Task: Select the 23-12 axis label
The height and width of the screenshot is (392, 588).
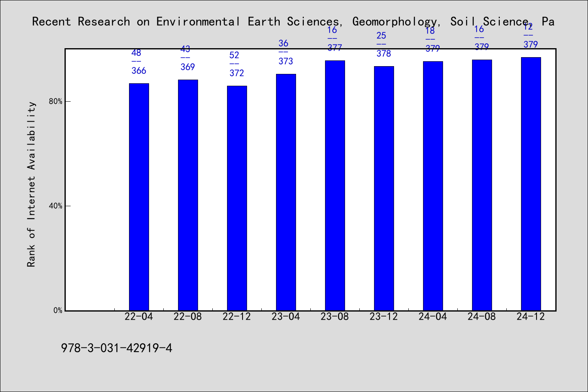Action: point(384,316)
